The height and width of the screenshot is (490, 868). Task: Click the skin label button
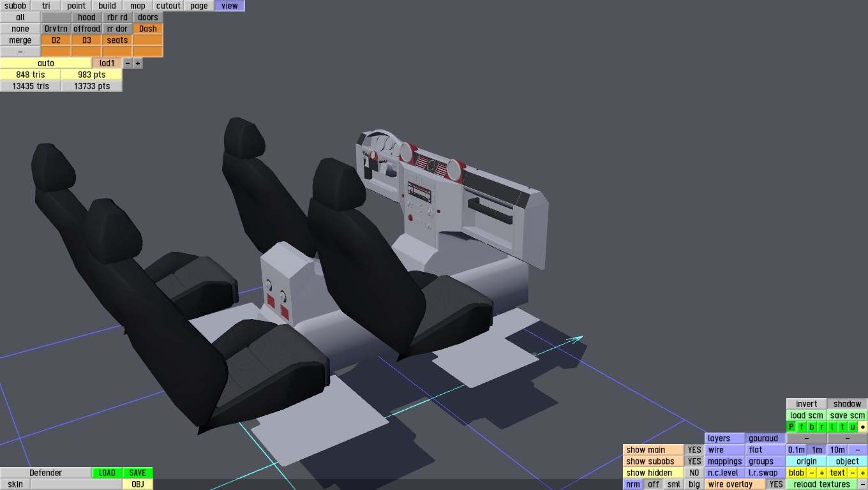click(15, 484)
